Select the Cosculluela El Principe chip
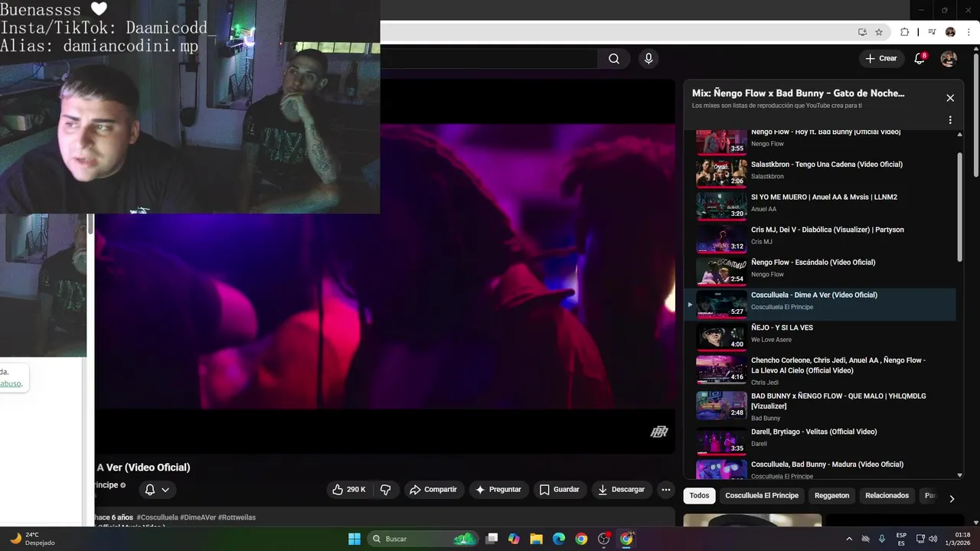 pos(762,496)
